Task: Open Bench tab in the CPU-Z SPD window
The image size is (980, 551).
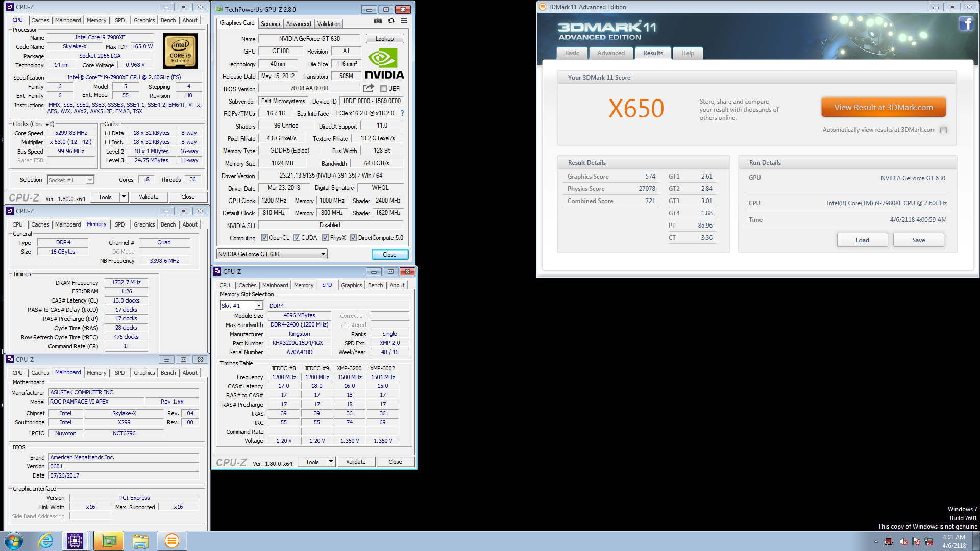Action: [x=375, y=285]
